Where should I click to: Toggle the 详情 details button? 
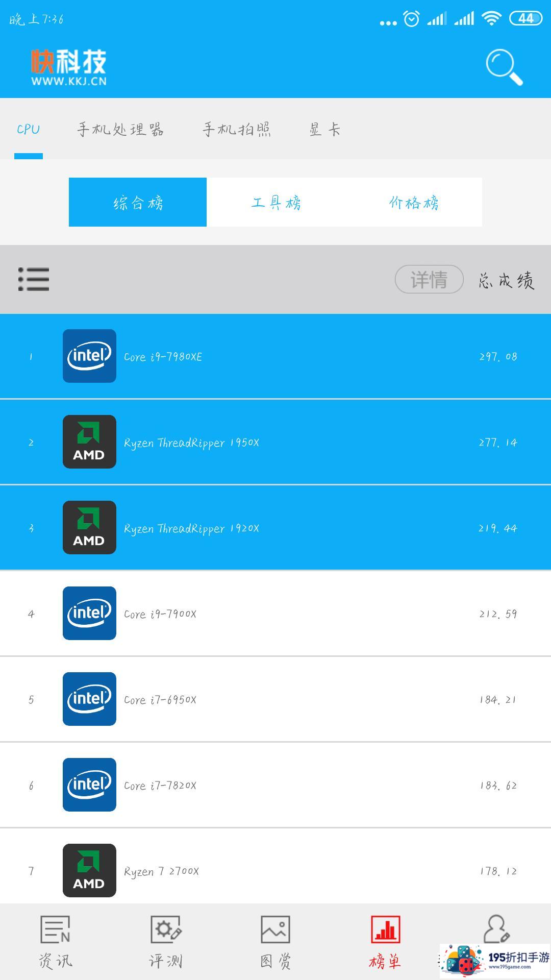429,279
